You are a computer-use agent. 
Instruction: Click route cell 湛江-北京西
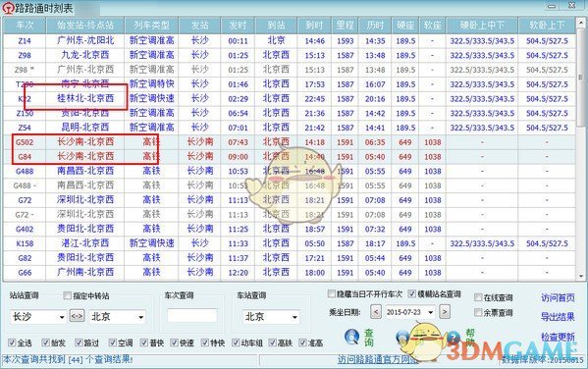(85, 243)
